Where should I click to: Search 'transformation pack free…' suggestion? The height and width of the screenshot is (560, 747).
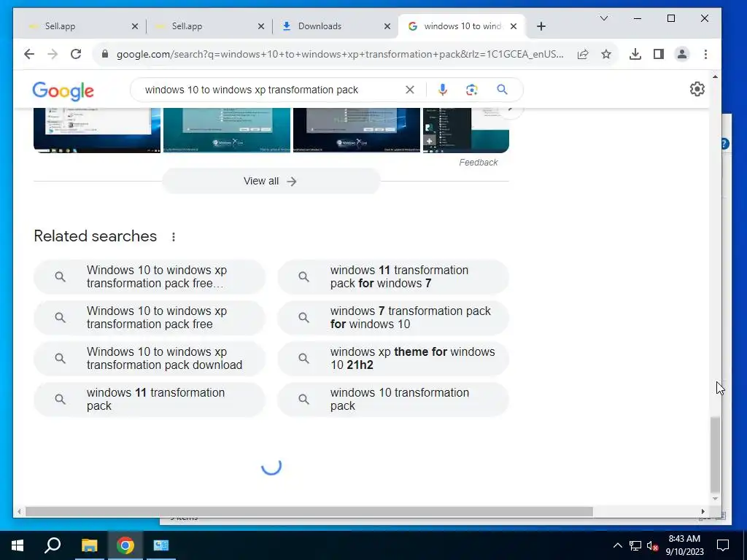(149, 276)
